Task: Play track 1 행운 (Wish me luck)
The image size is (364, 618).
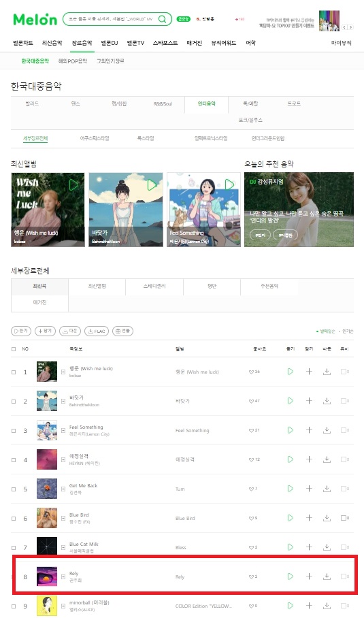Action: pyautogui.click(x=291, y=371)
